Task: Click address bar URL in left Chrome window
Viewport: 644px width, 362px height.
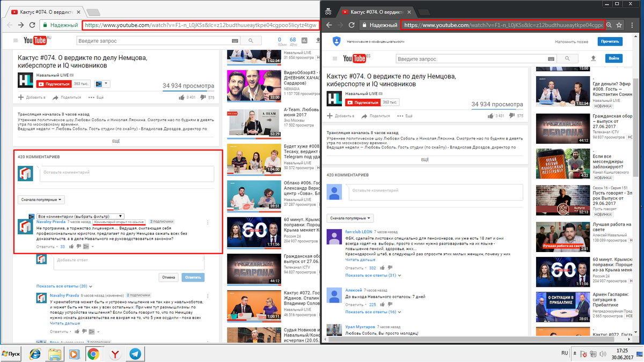Action: (x=200, y=25)
